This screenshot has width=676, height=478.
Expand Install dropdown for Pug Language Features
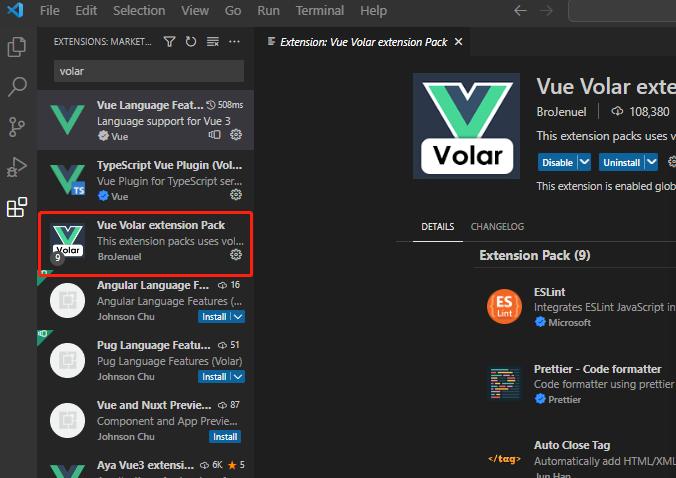[238, 377]
